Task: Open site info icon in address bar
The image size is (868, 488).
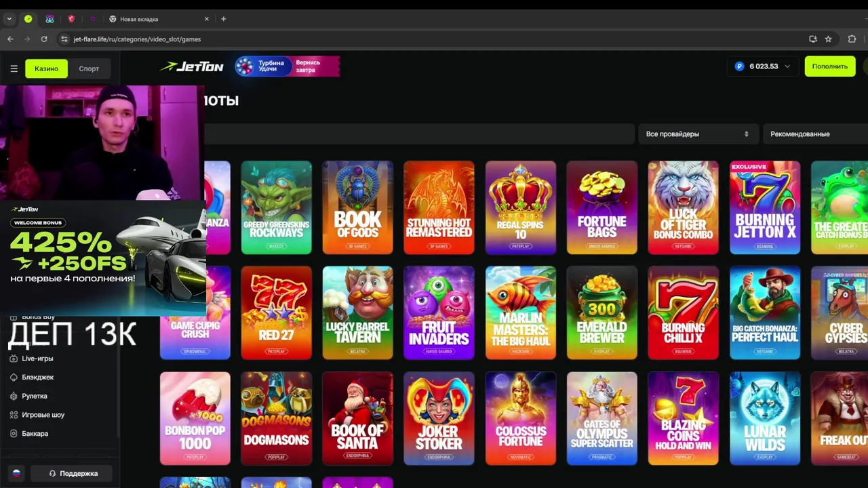Action: click(64, 39)
